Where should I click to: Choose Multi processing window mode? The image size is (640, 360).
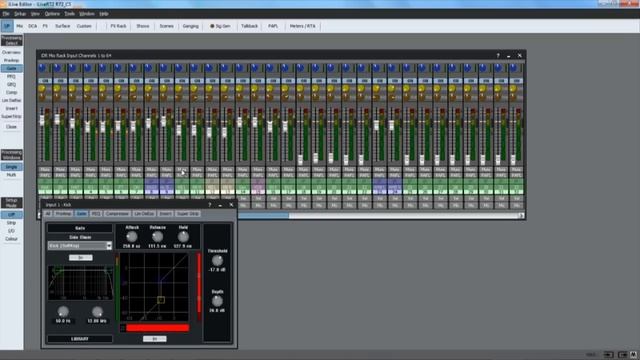tap(11, 175)
